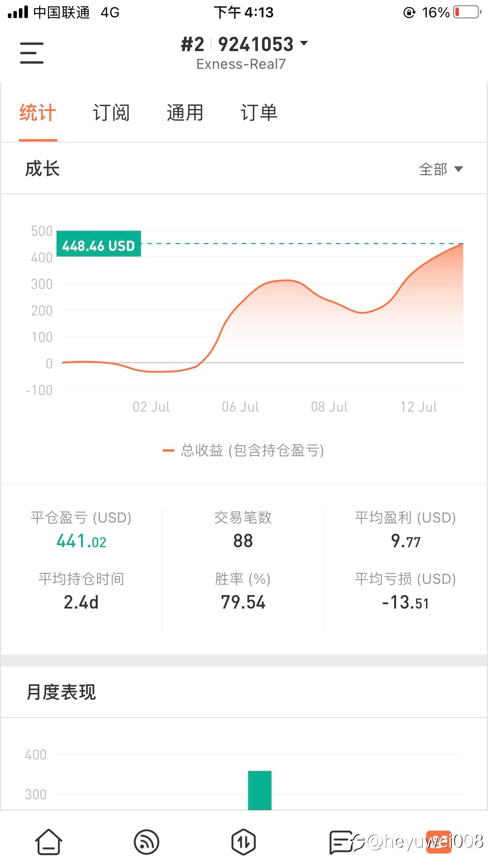The height and width of the screenshot is (868, 488).
Task: Select the Exness-Real7 server label
Action: pyautogui.click(x=241, y=64)
